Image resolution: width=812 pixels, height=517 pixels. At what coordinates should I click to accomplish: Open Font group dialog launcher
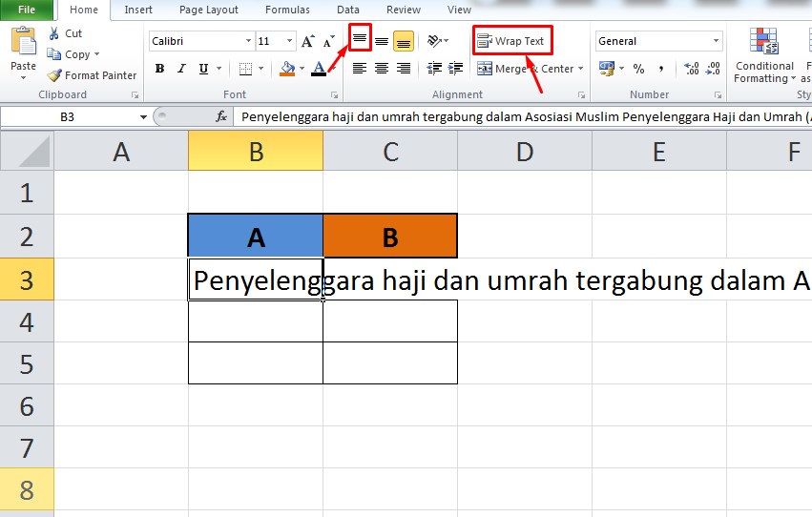click(x=335, y=95)
